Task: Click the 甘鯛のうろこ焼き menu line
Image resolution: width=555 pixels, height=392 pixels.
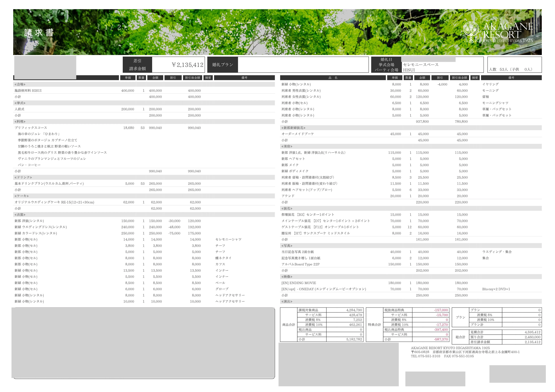Action: click(x=49, y=146)
